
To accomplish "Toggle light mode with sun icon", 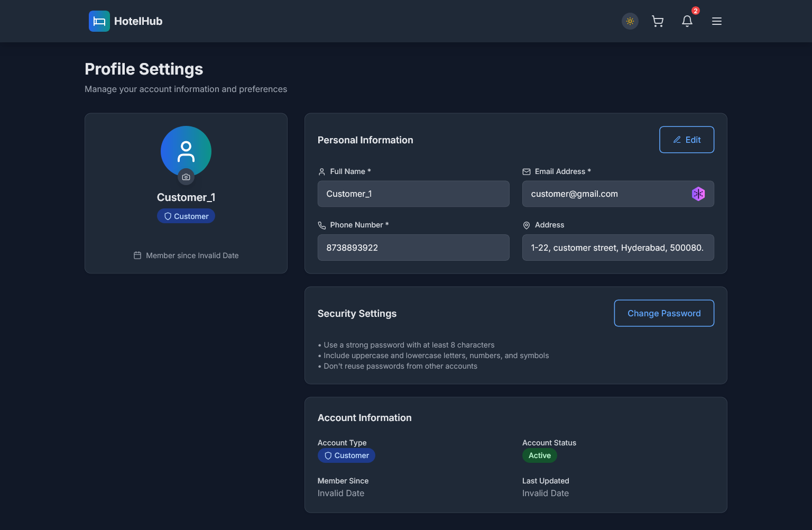I will pos(630,21).
